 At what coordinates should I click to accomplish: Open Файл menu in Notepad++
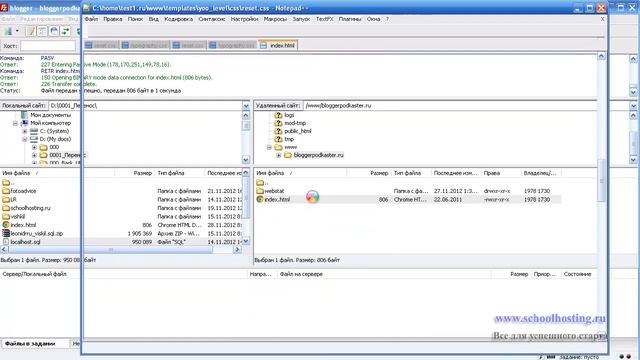(x=91, y=19)
